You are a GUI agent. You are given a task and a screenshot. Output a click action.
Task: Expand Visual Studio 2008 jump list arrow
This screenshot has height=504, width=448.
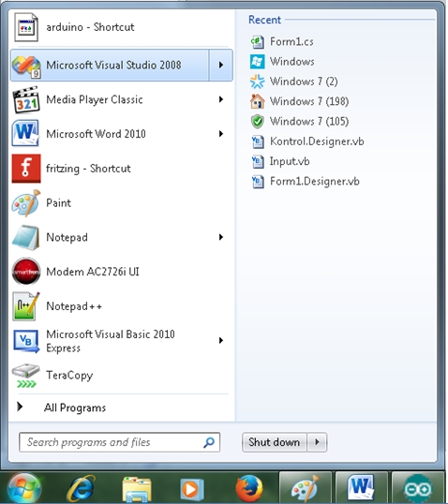(221, 65)
